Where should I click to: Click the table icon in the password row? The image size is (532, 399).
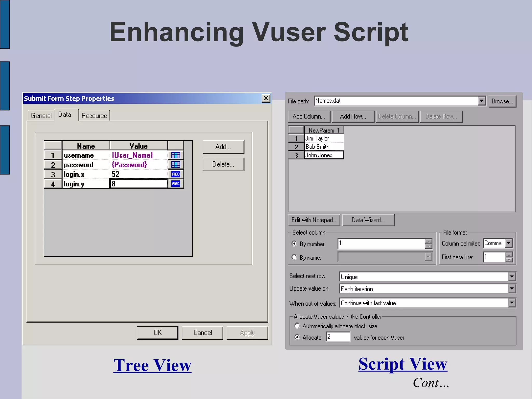176,164
